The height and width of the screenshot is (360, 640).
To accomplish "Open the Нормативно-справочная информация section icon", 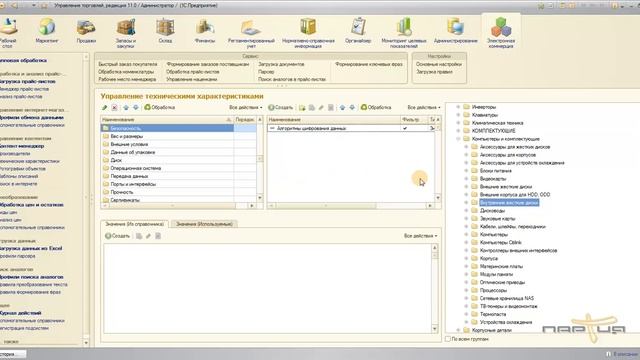I will click(x=308, y=33).
